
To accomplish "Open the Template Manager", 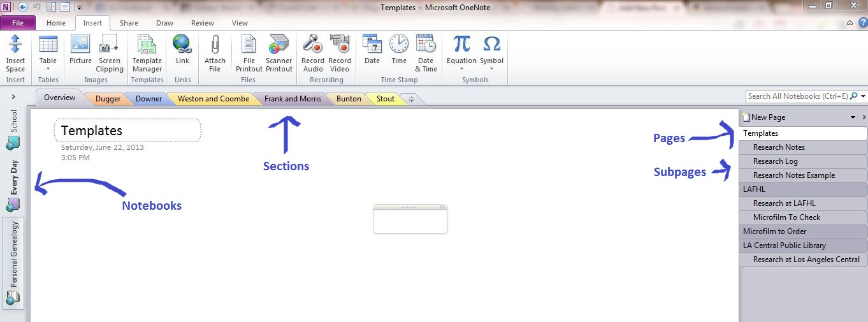I will [x=147, y=54].
